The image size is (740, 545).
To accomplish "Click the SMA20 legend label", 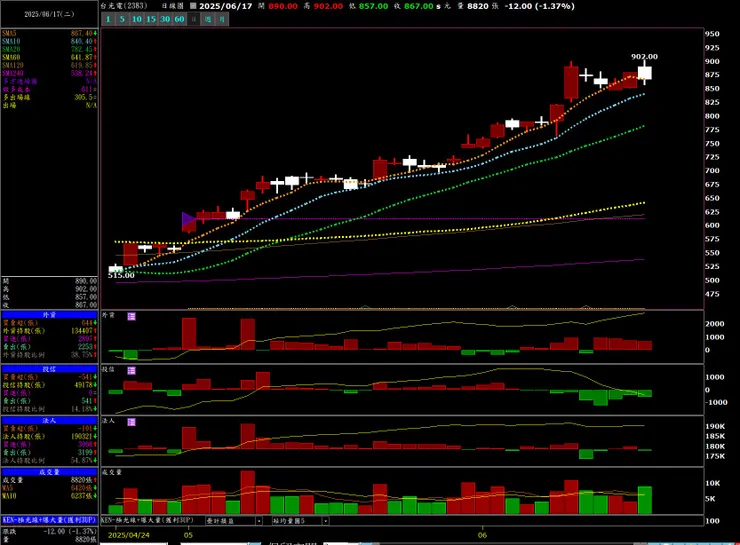I will tap(11, 50).
